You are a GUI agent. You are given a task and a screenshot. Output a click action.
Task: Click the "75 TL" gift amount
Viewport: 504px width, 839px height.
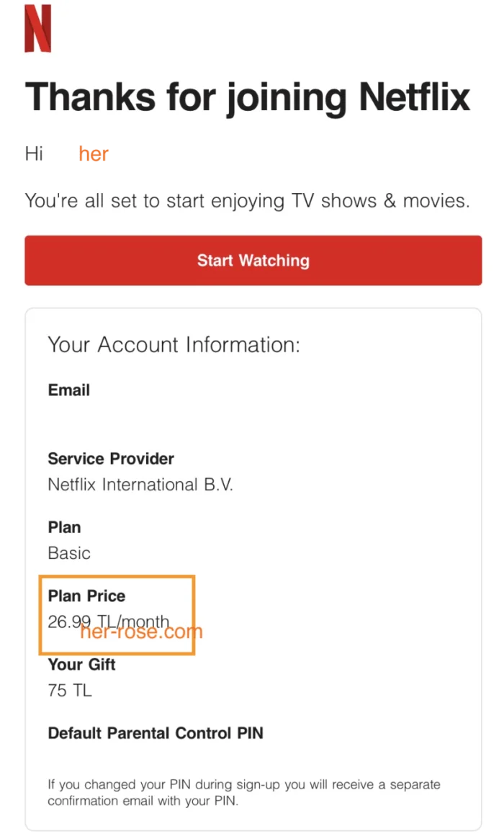coord(70,691)
